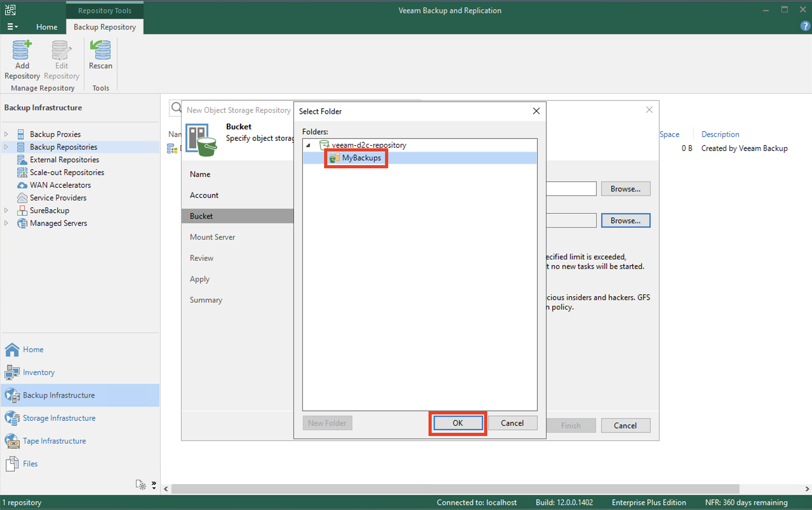812x510 pixels.
Task: Expand the Managed Servers node
Action: (x=6, y=223)
